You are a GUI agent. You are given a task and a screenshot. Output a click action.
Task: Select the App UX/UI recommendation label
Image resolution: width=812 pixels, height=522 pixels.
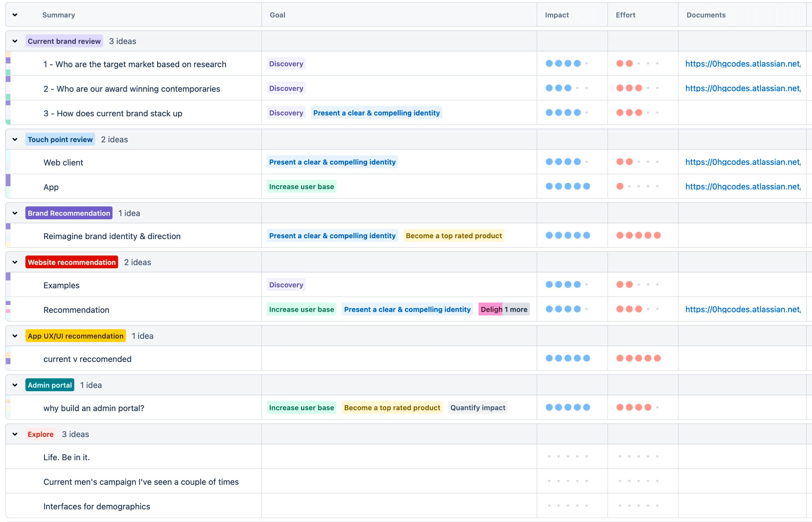76,336
